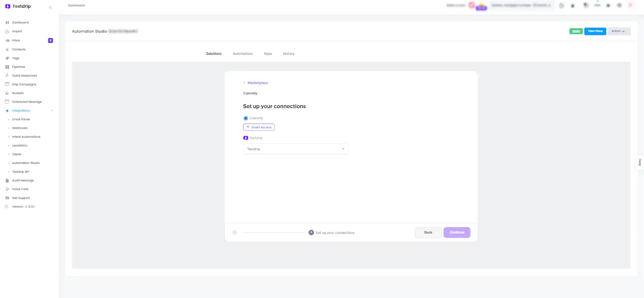Click the Integrations plug icon
This screenshot has width=644, height=298.
(7, 111)
